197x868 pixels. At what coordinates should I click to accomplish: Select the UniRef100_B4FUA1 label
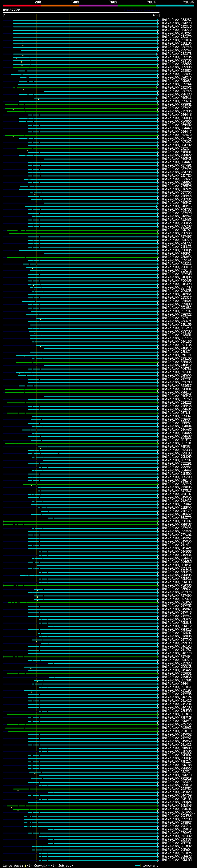(x=177, y=152)
